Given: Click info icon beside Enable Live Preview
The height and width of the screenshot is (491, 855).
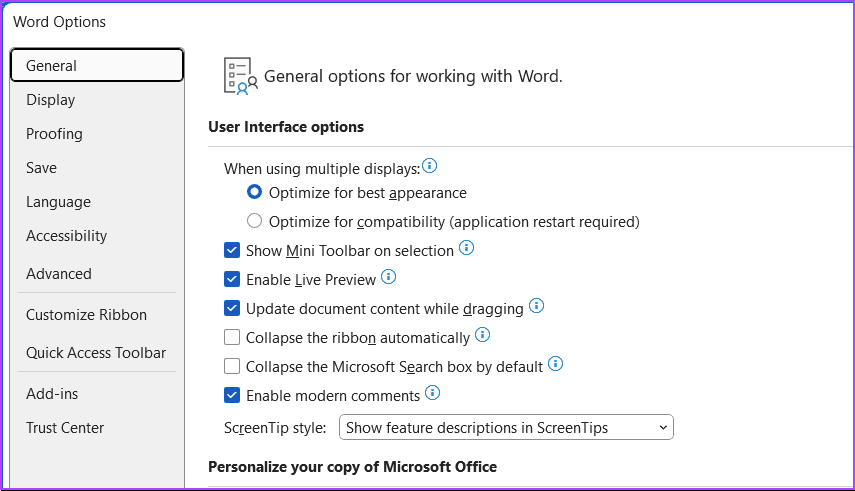Looking at the screenshot, I should coord(389,277).
